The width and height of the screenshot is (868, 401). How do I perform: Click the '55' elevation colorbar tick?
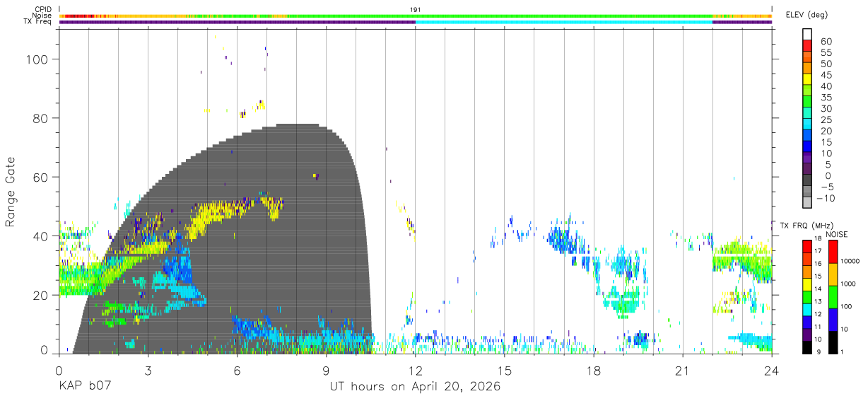tap(826, 53)
